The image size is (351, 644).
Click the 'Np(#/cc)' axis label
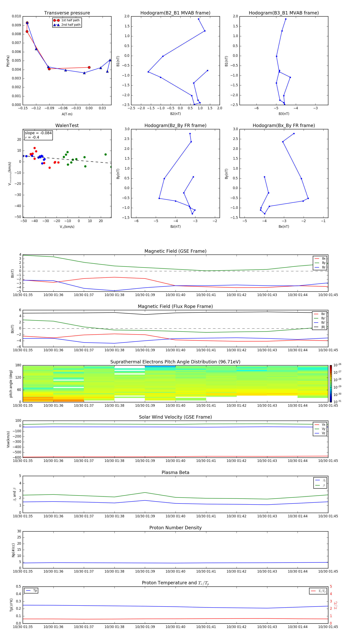click(x=13, y=550)
